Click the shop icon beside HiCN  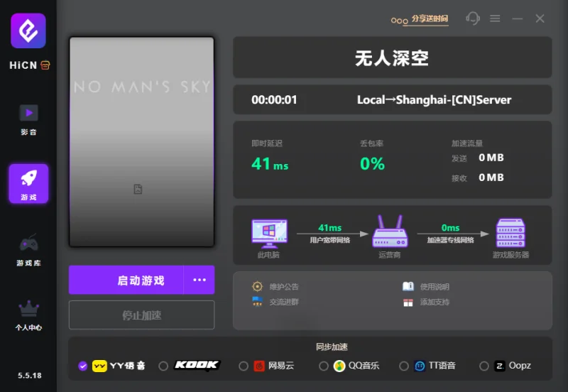[45, 65]
